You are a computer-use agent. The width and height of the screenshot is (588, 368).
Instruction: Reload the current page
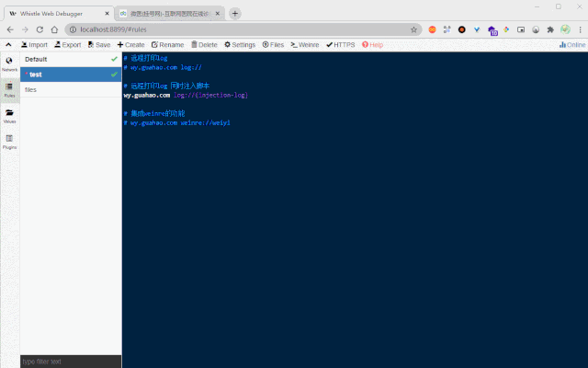point(40,29)
